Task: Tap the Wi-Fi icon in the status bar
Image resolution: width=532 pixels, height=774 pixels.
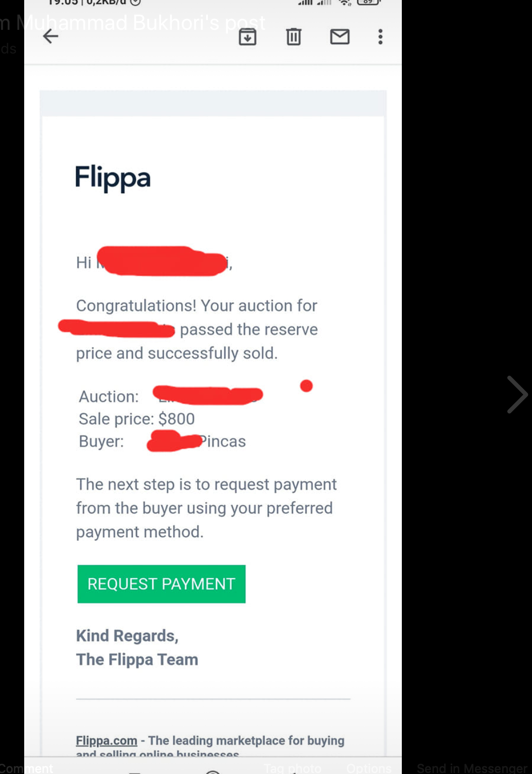Action: point(344,2)
